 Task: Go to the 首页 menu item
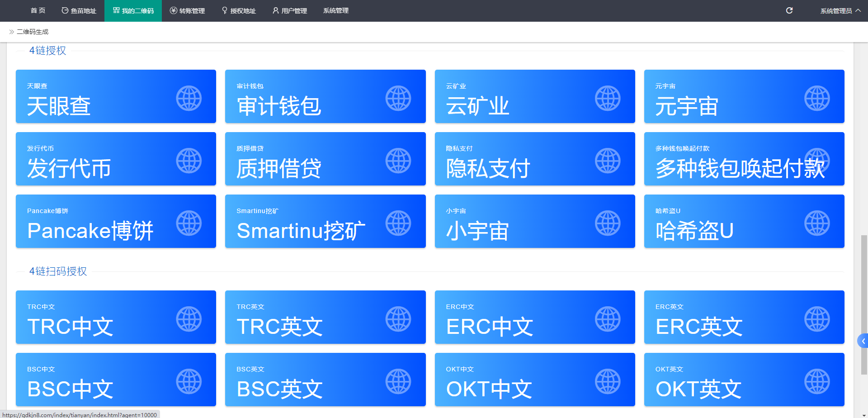[38, 11]
